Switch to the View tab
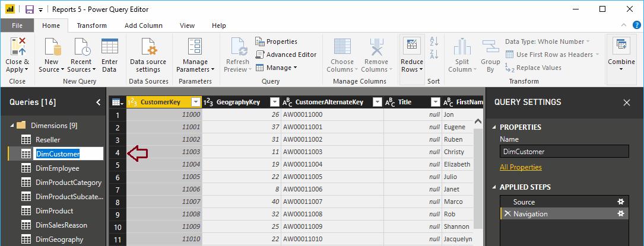Screen dimensions: 644x246 tap(188, 25)
